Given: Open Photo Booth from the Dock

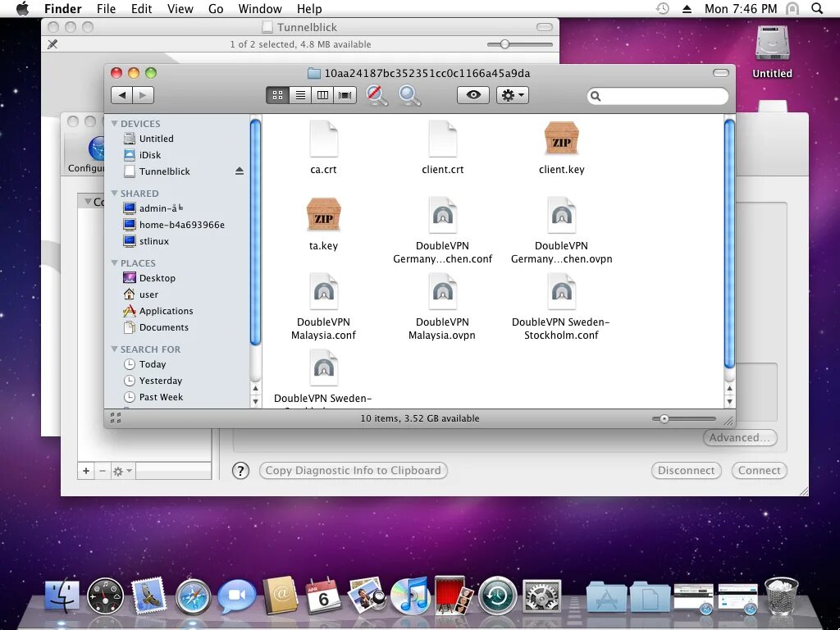Looking at the screenshot, I should coord(454,596).
